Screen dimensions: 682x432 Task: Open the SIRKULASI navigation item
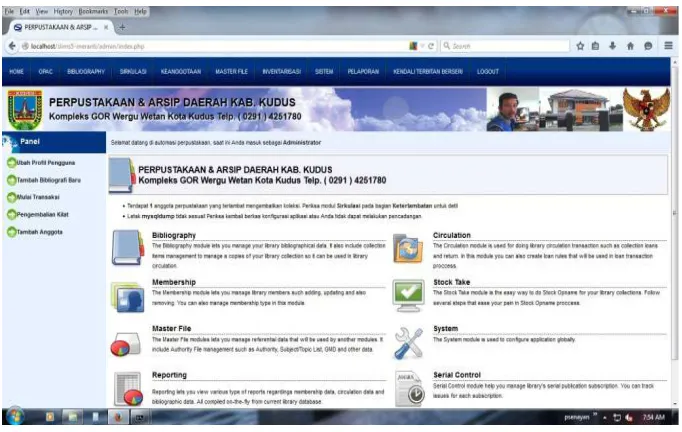pos(133,71)
